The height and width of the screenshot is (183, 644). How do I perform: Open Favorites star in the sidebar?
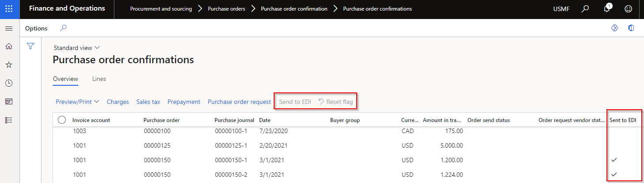point(9,65)
